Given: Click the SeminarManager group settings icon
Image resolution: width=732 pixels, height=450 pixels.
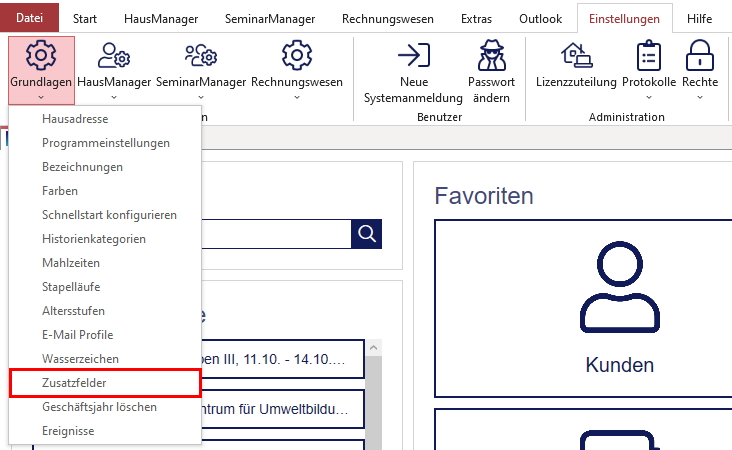Looking at the screenshot, I should pyautogui.click(x=200, y=56).
